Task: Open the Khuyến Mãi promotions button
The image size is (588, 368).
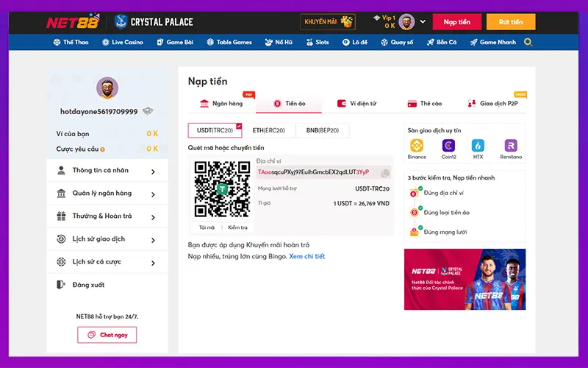Action: point(328,22)
